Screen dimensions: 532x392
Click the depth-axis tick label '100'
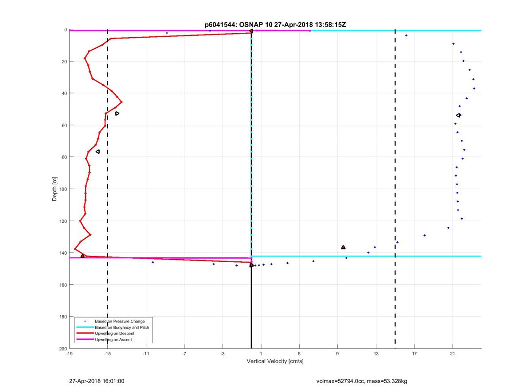[x=63, y=189]
